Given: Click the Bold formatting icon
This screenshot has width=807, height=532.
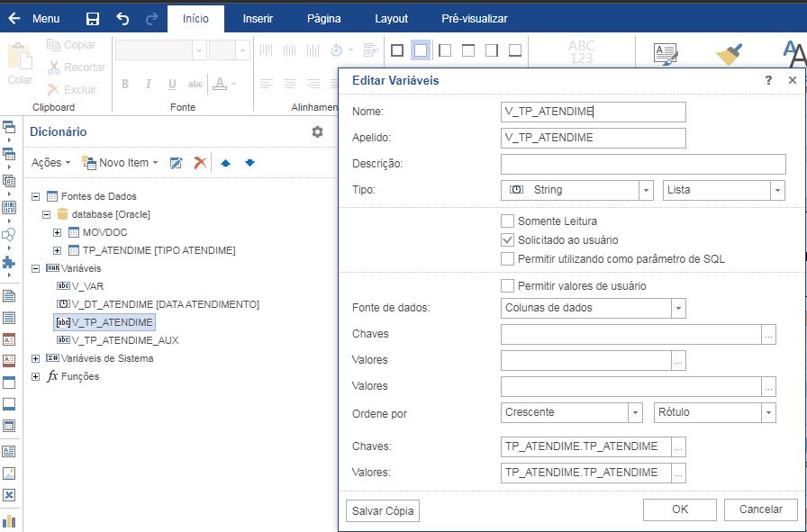Looking at the screenshot, I should (125, 84).
